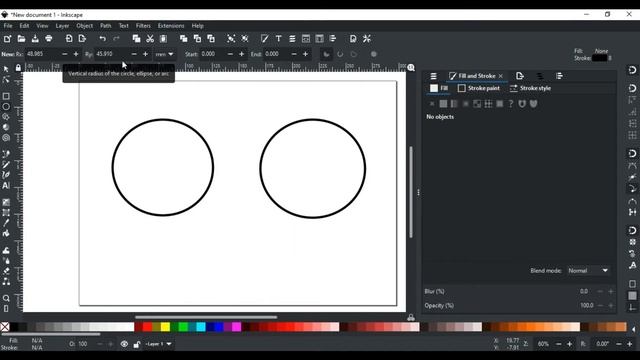Viewport: 640px width, 360px height.
Task: Toggle layer visibility eye icon
Action: [124, 344]
